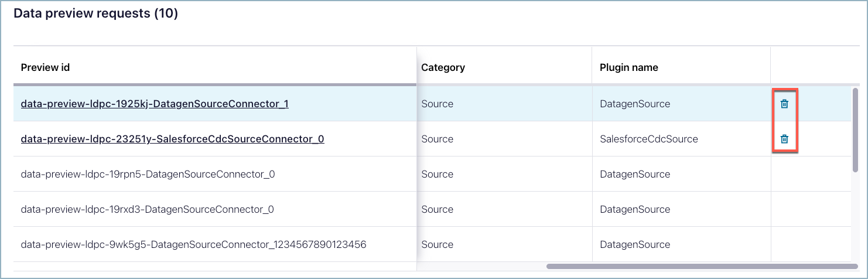Image resolution: width=868 pixels, height=279 pixels.
Task: Click DatagenSource plugin cell in first row
Action: (634, 104)
